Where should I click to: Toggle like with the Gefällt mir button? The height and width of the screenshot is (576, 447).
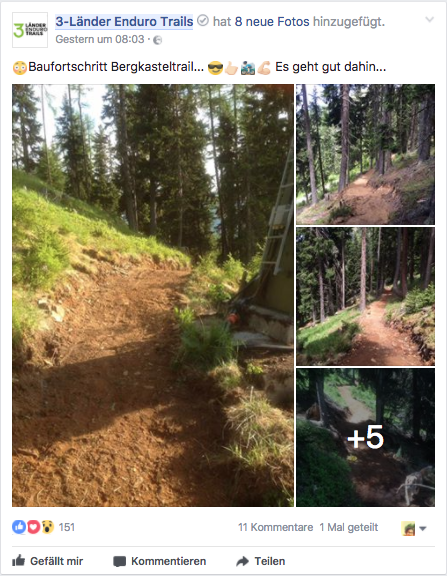pos(47,561)
